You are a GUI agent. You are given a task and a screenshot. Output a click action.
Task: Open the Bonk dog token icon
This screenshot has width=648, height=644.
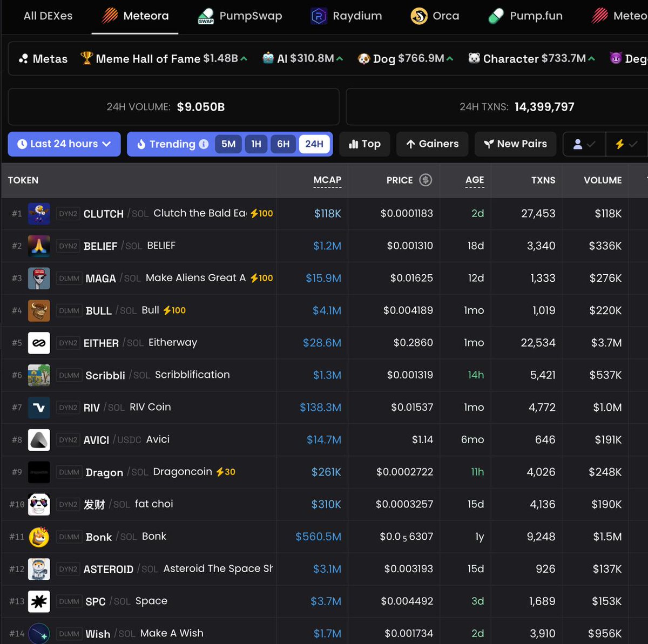coord(39,537)
